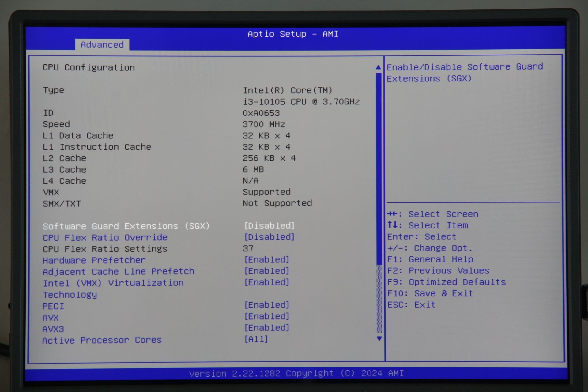
Task: Click Aptio Setup - AMI title
Action: (x=293, y=34)
